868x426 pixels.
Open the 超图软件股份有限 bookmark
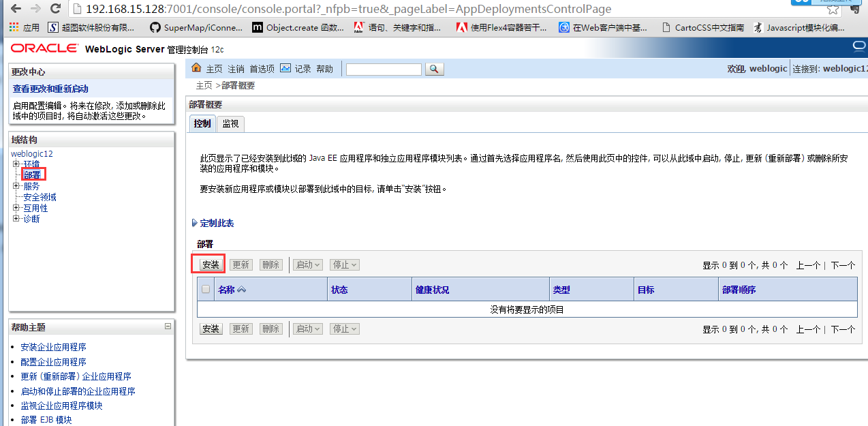pyautogui.click(x=92, y=28)
